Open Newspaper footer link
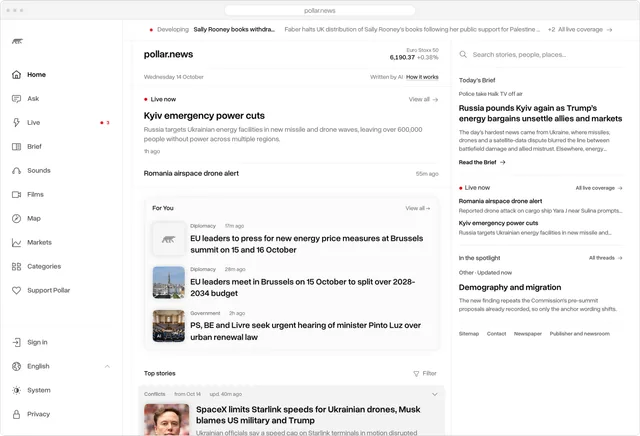The image size is (640, 436). click(528, 334)
